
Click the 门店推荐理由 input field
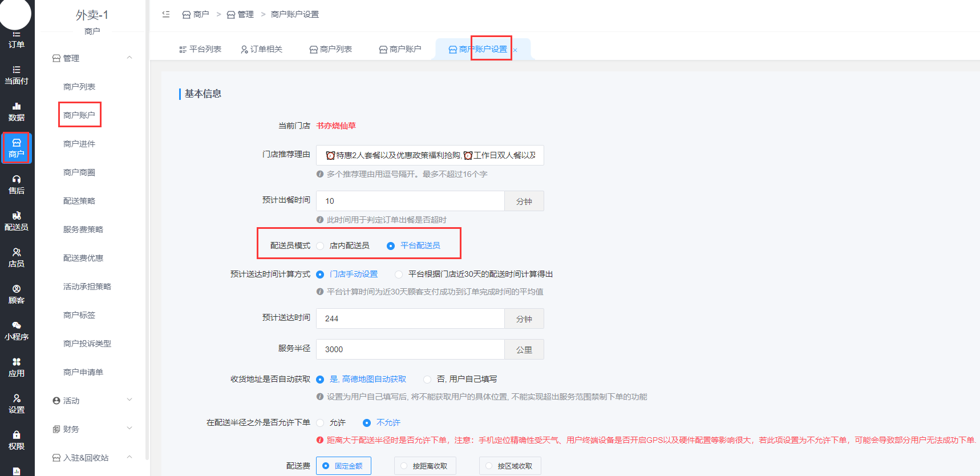click(x=430, y=155)
